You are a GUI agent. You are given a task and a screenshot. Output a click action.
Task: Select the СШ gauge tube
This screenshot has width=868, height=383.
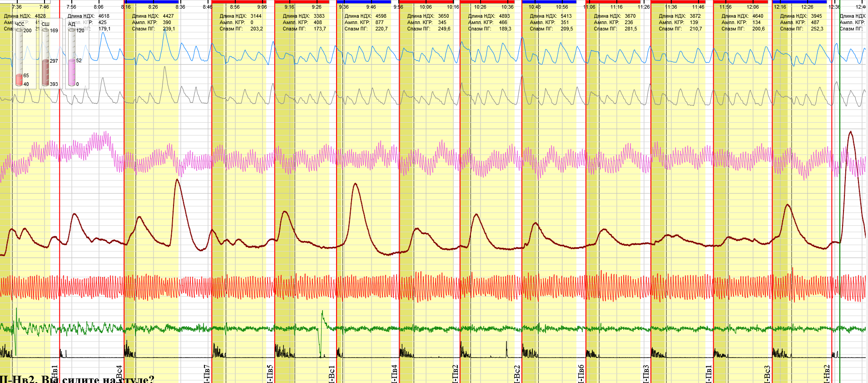[45, 55]
